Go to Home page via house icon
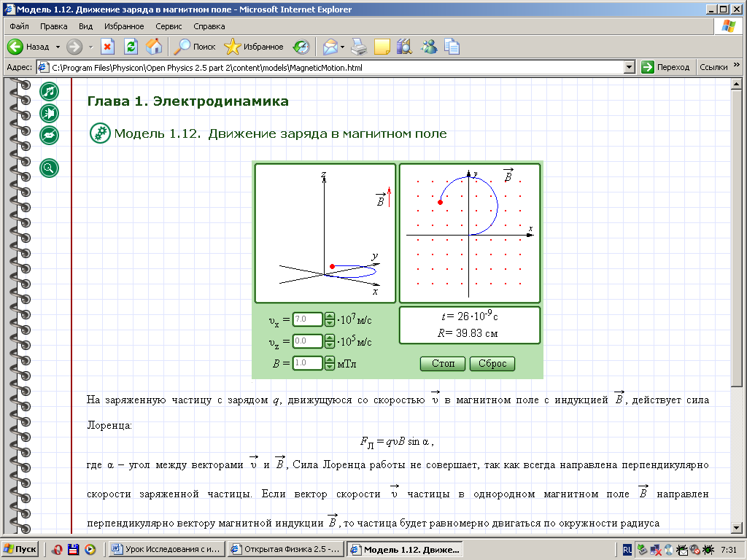 coord(154,47)
